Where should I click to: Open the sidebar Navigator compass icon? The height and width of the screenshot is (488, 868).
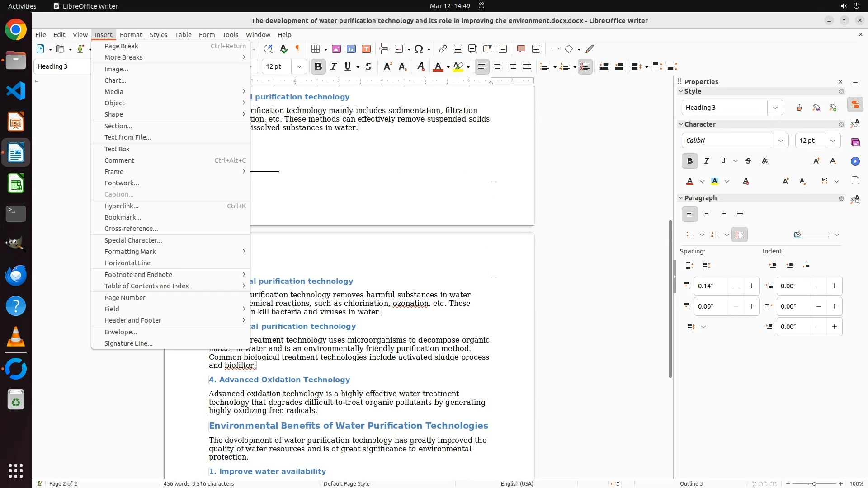click(855, 161)
